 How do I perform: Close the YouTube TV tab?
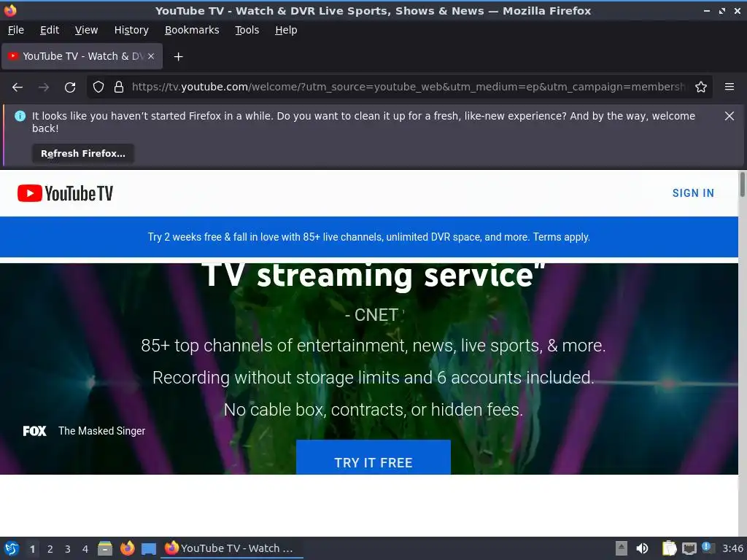(151, 56)
